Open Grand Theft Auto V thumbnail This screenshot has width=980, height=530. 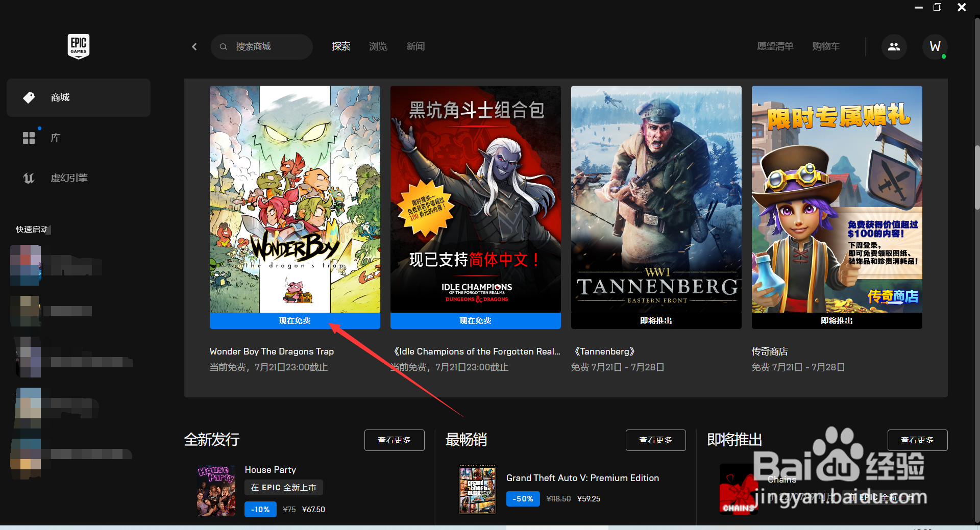(478, 489)
